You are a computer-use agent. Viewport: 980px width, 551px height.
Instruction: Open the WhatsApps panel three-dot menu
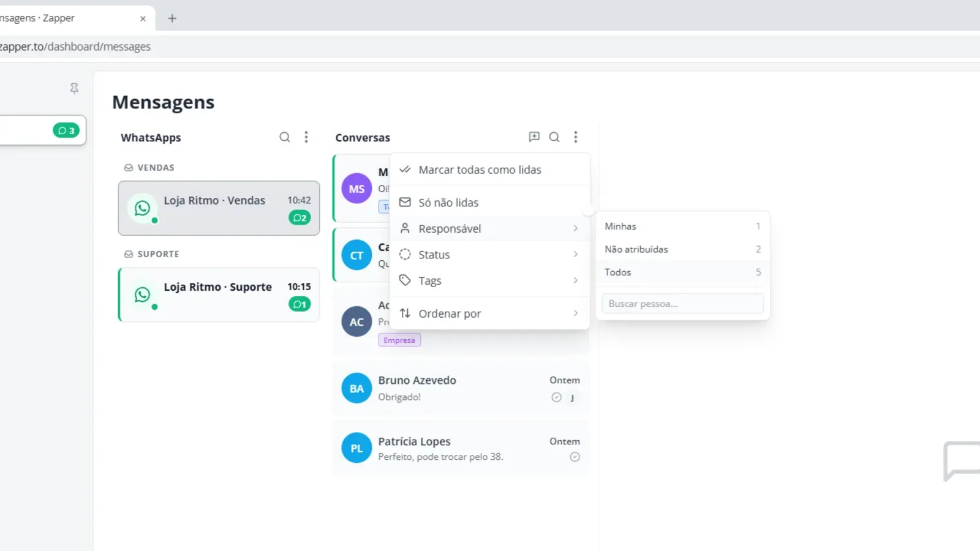point(306,137)
